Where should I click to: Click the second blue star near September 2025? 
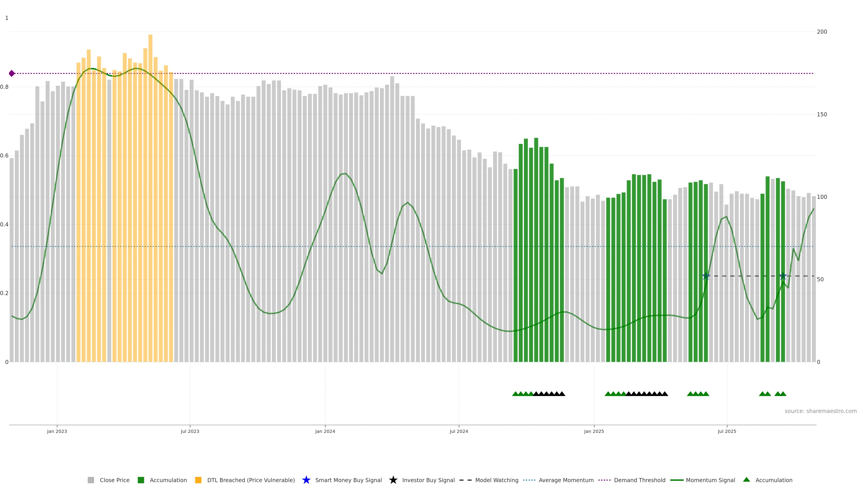[x=783, y=276]
